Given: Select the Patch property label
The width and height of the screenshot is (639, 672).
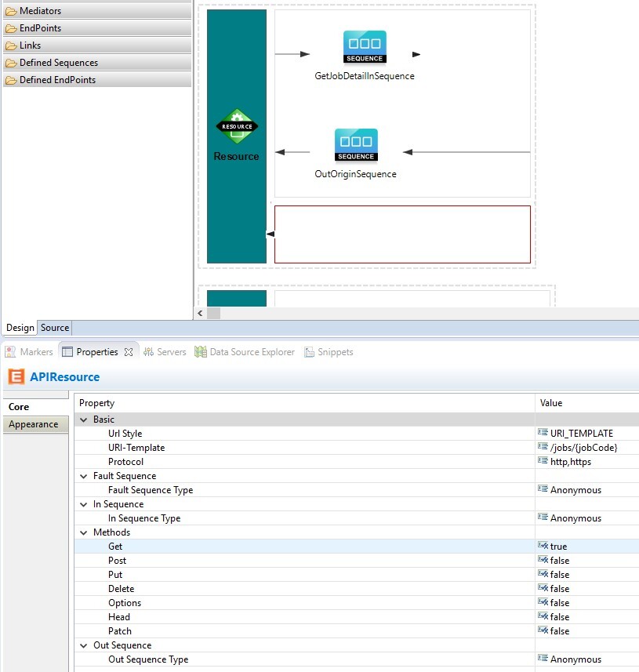Looking at the screenshot, I should coord(120,631).
